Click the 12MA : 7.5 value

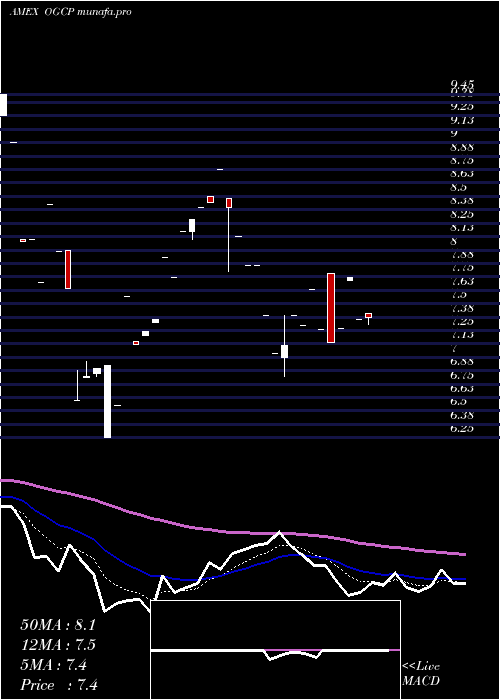pyautogui.click(x=58, y=645)
